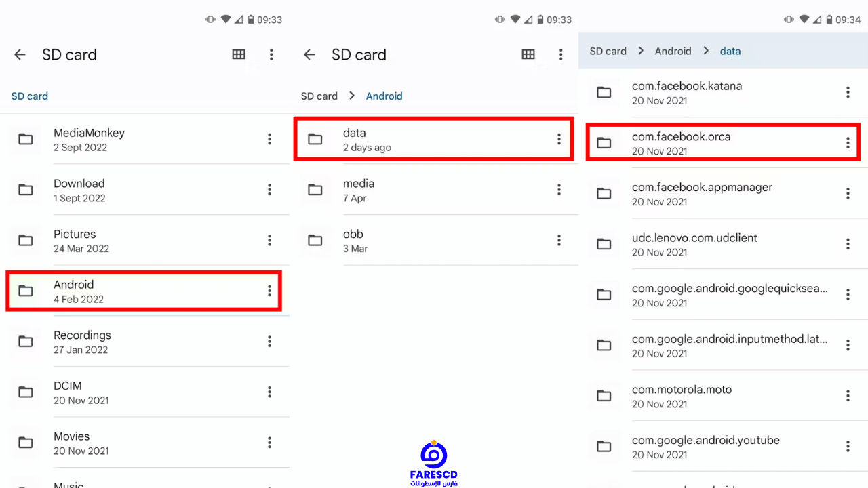The width and height of the screenshot is (868, 488).
Task: Open the DCIM folder
Action: pos(144,392)
